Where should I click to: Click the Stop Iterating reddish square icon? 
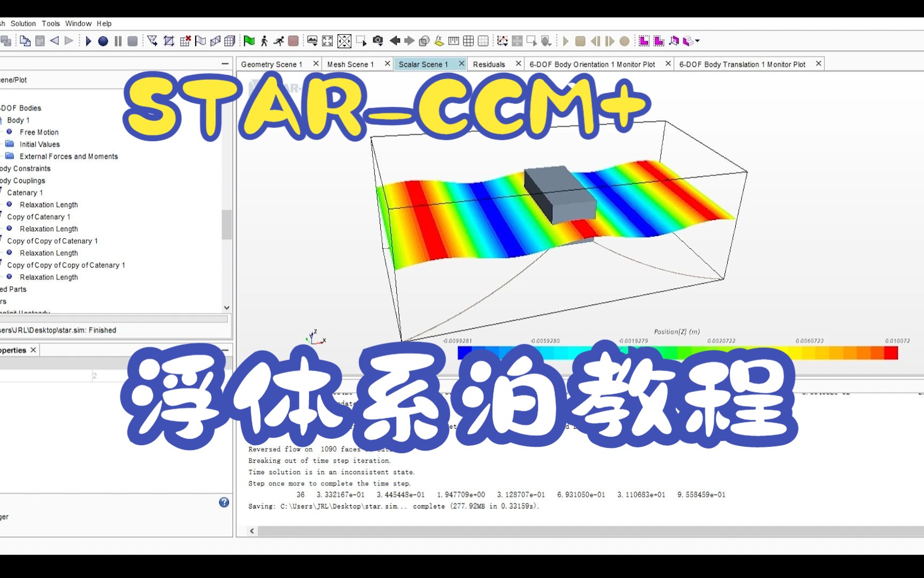pyautogui.click(x=293, y=41)
